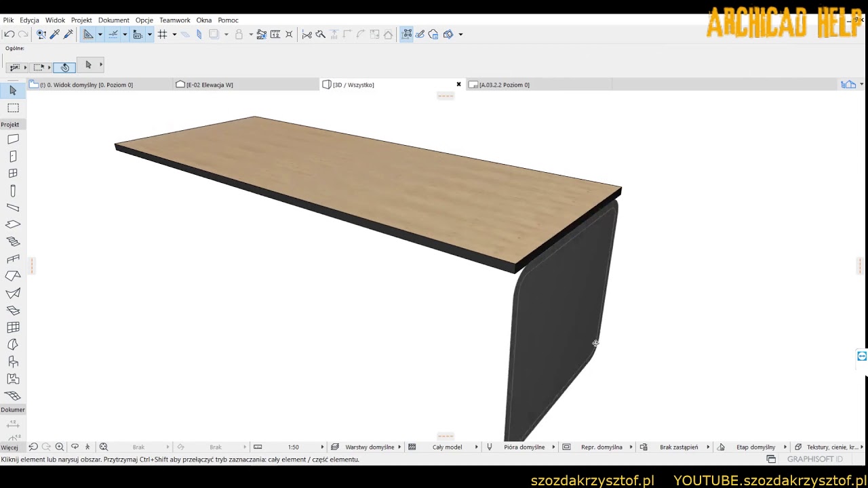Viewport: 868px width, 488px height.
Task: Choose the Stair tool
Action: point(13,241)
